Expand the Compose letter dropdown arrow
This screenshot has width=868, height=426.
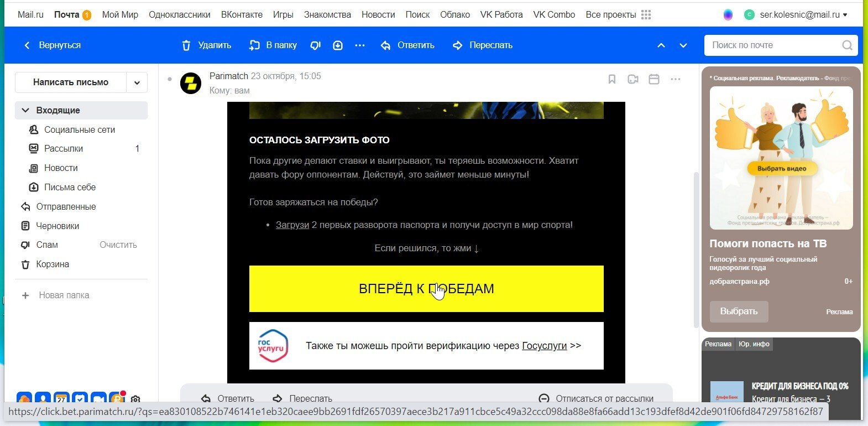[x=137, y=82]
